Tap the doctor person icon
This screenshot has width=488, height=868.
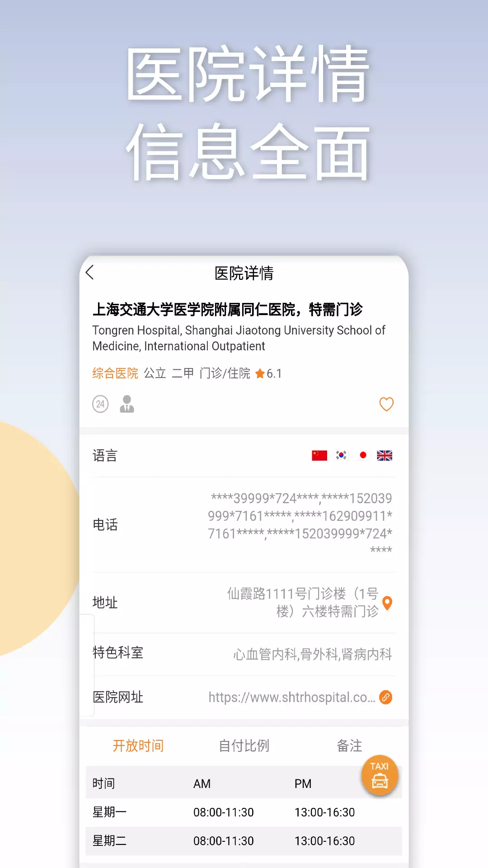[x=127, y=404]
